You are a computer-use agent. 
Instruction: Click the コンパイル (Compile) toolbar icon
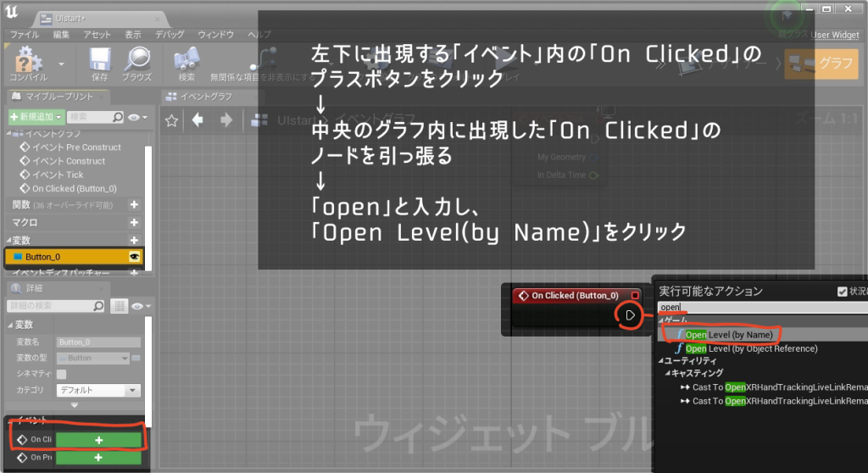[27, 61]
